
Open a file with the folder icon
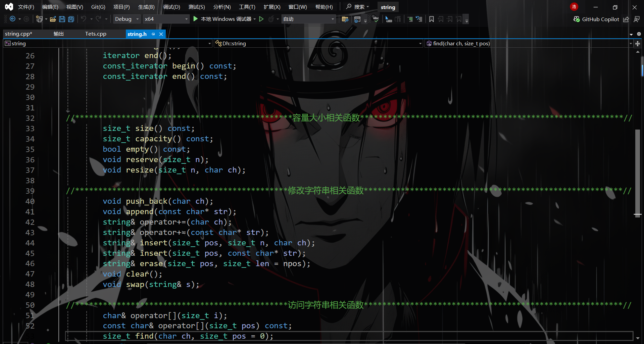click(53, 19)
